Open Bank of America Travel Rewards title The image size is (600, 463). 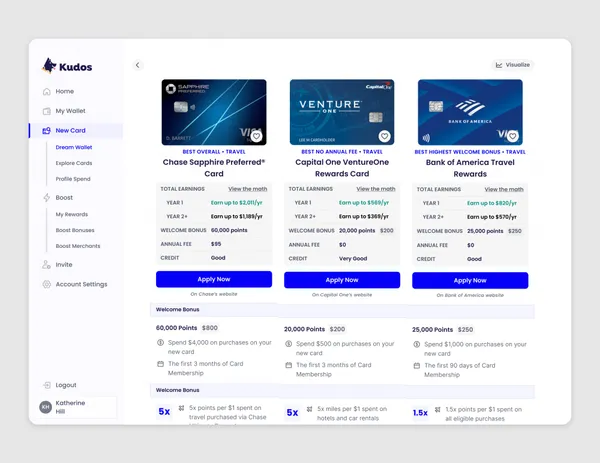pos(470,168)
